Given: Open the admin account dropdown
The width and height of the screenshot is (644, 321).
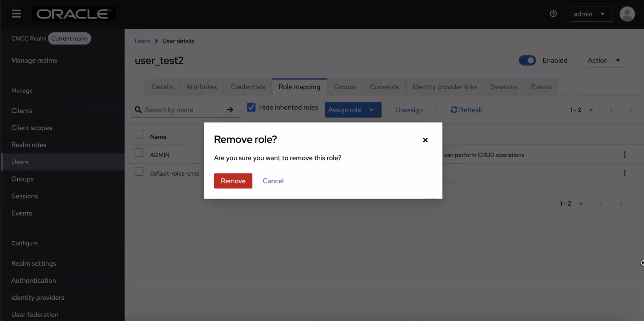Looking at the screenshot, I should [x=591, y=14].
